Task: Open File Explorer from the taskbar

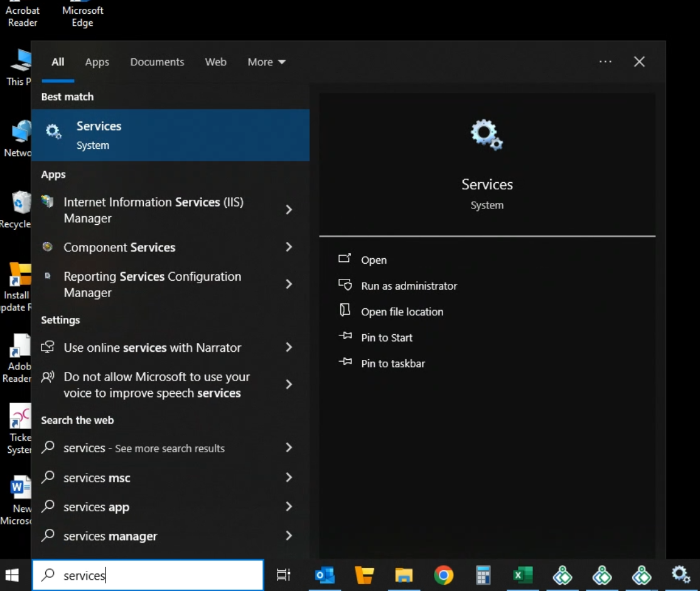Action: [404, 575]
